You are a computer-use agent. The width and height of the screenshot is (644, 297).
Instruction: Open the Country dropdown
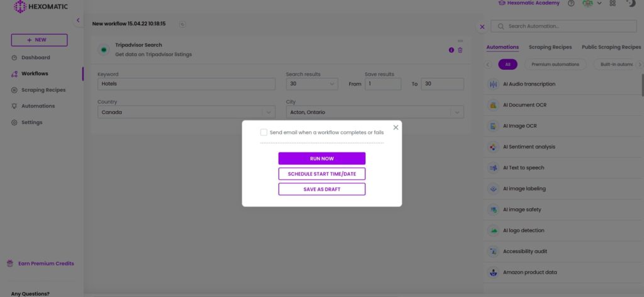(186, 112)
